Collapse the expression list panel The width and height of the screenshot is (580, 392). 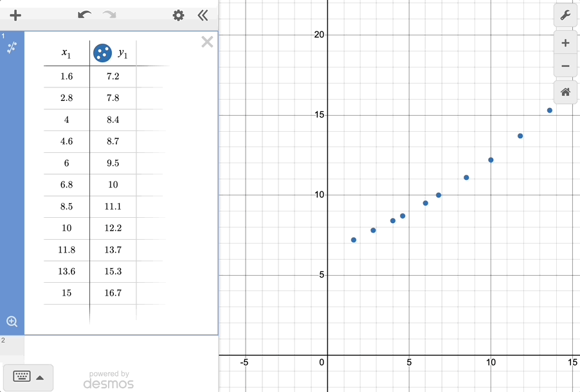(x=203, y=15)
